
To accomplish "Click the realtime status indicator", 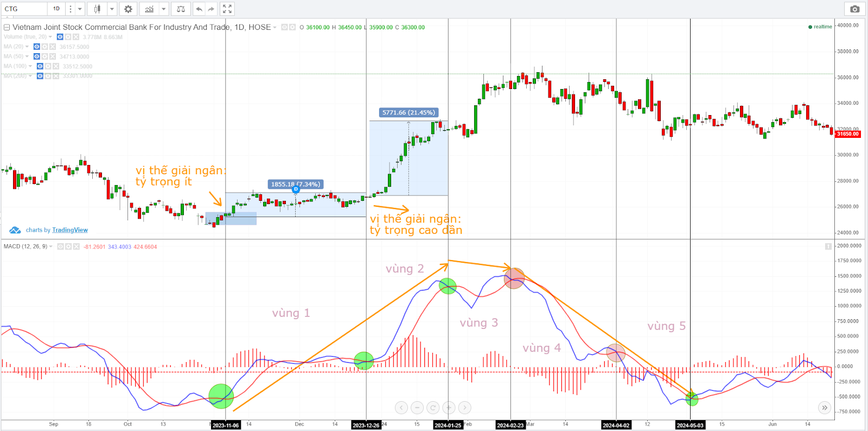I will 820,27.
